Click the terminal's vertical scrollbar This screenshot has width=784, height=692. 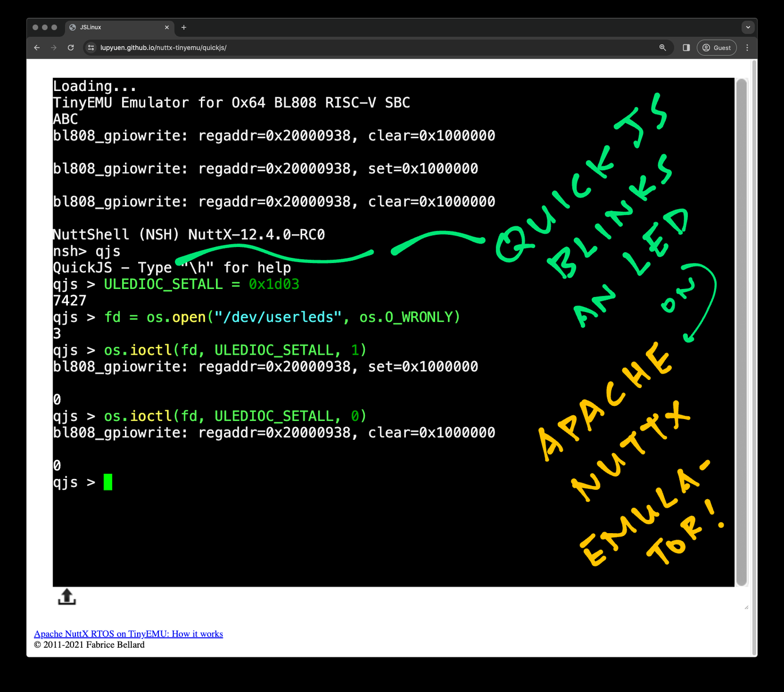741,332
